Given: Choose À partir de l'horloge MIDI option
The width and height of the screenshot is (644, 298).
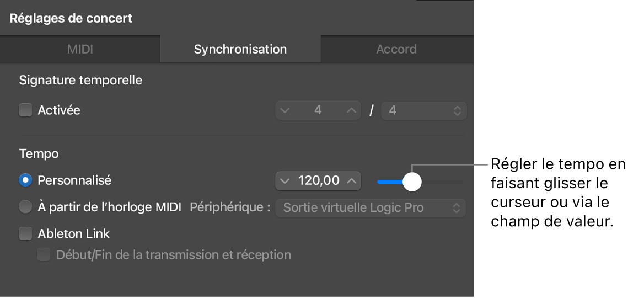Looking at the screenshot, I should (26, 207).
